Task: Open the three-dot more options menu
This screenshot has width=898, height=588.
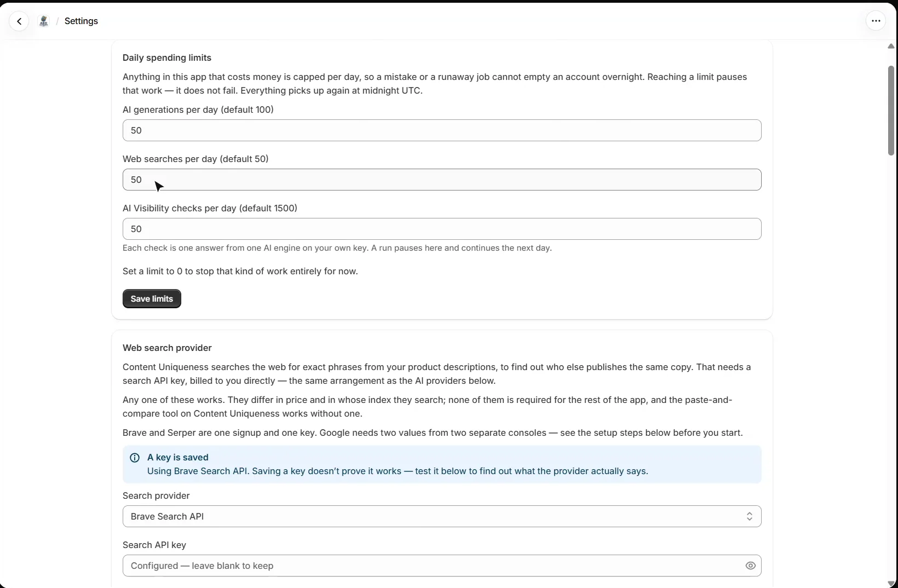Action: coord(876,21)
